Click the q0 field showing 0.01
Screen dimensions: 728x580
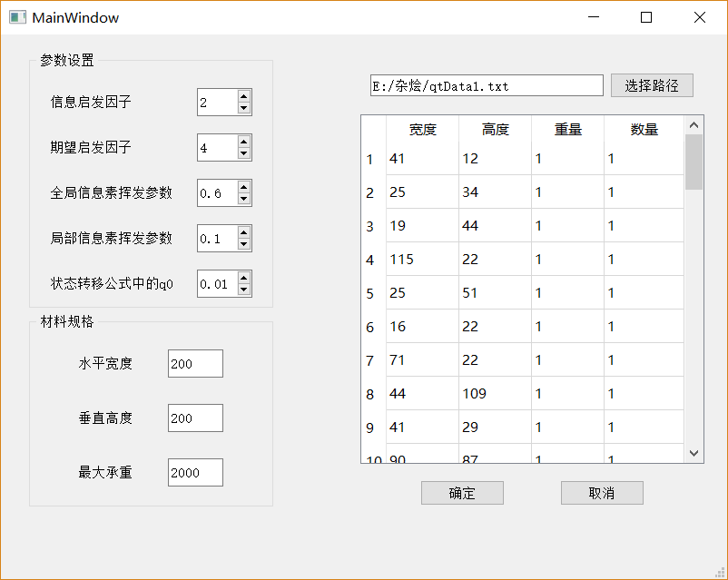coord(218,284)
